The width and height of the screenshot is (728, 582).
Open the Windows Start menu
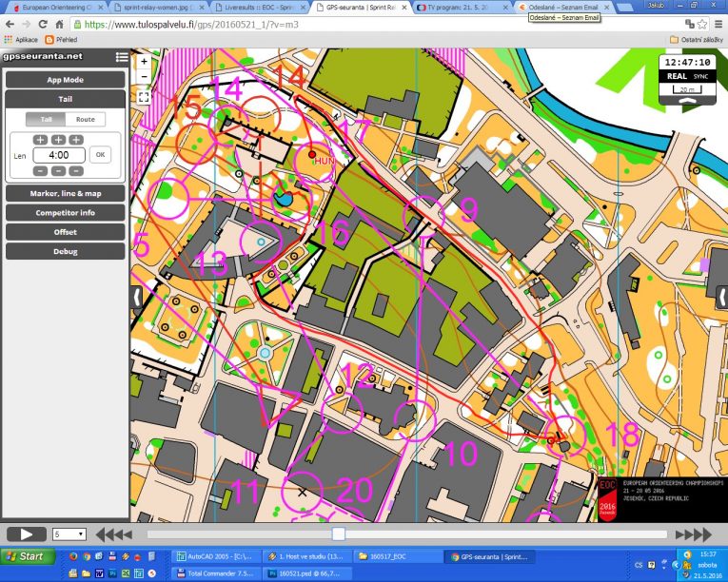click(x=27, y=556)
